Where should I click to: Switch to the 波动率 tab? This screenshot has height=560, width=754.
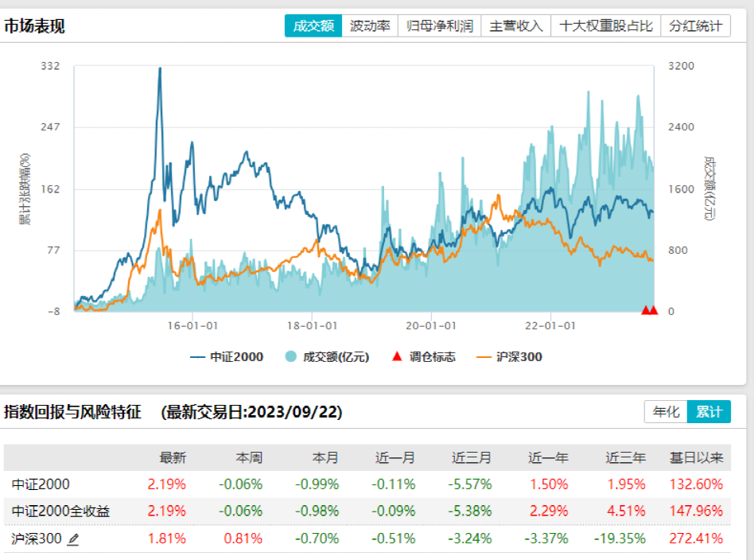click(371, 25)
